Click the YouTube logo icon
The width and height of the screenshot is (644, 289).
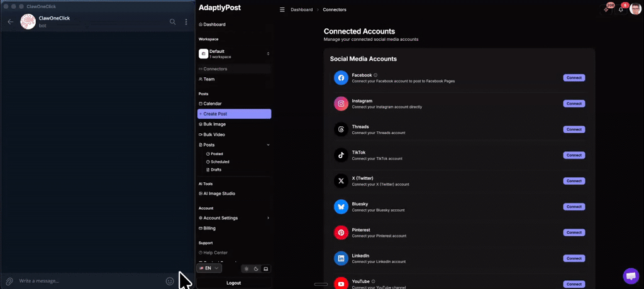tap(341, 284)
